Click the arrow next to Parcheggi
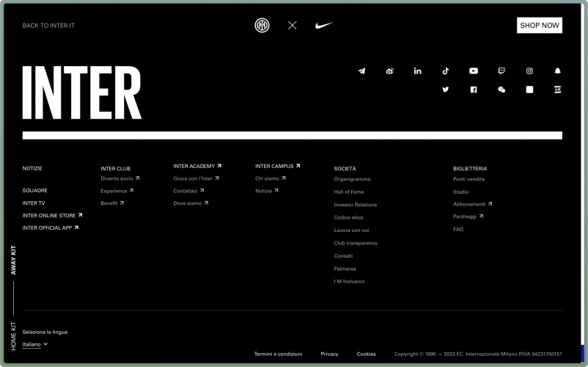Viewport: 588px width, 367px height. coord(481,216)
